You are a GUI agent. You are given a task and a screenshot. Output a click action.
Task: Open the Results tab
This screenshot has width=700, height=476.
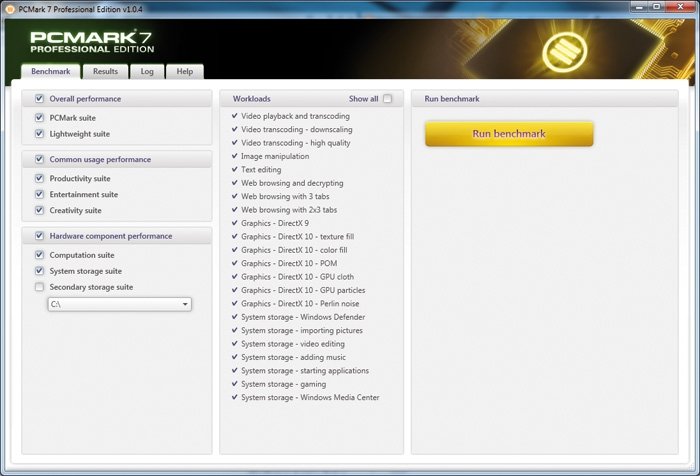[x=105, y=71]
